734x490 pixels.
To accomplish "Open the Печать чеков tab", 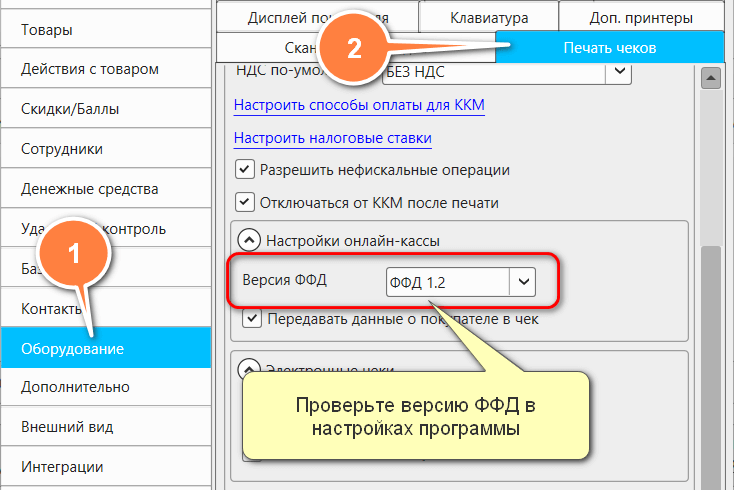I will click(609, 47).
